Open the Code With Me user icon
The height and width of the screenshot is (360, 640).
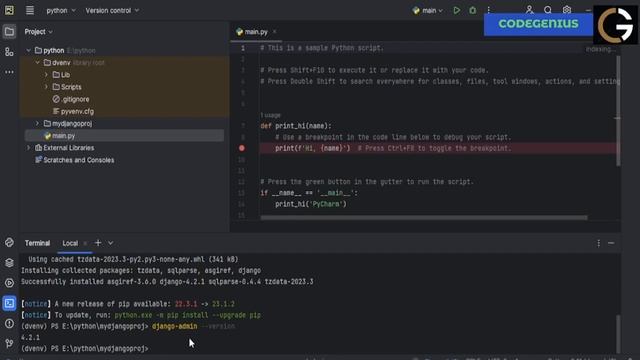click(529, 10)
